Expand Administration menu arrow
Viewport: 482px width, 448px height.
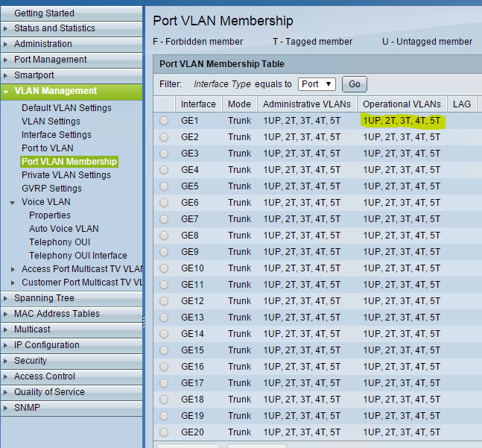[5, 44]
